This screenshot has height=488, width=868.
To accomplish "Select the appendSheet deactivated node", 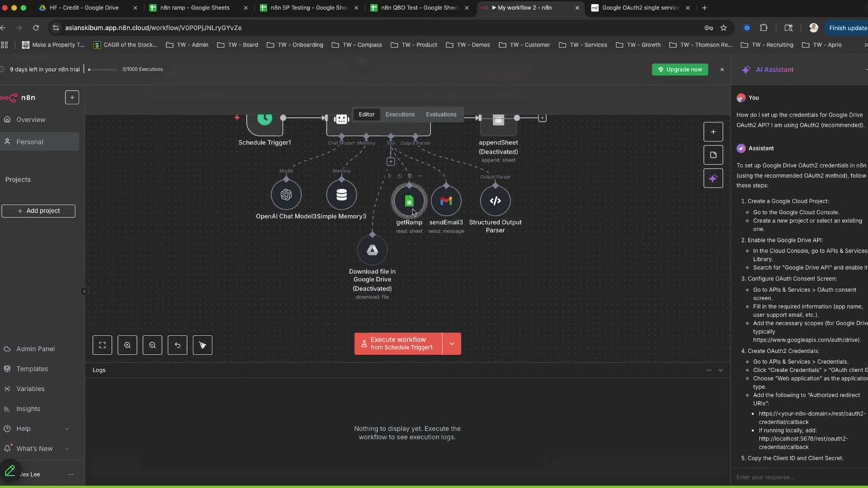I will coord(498,122).
